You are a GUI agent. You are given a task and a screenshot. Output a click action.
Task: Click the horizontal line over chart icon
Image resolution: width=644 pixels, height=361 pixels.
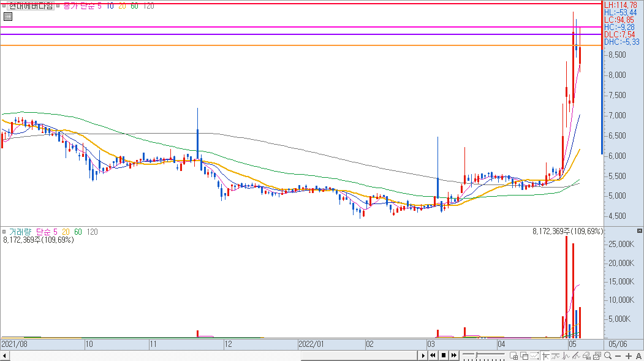tap(555, 355)
